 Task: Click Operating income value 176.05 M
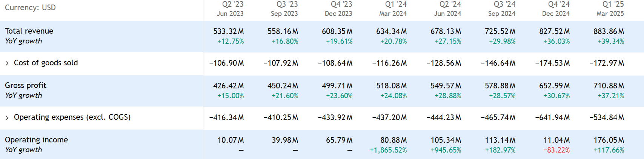click(609, 140)
